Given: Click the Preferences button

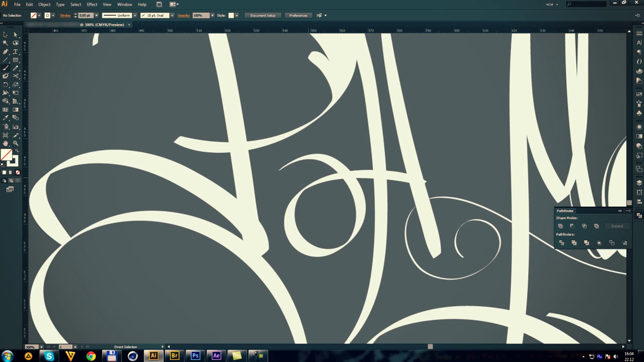Looking at the screenshot, I should point(298,16).
